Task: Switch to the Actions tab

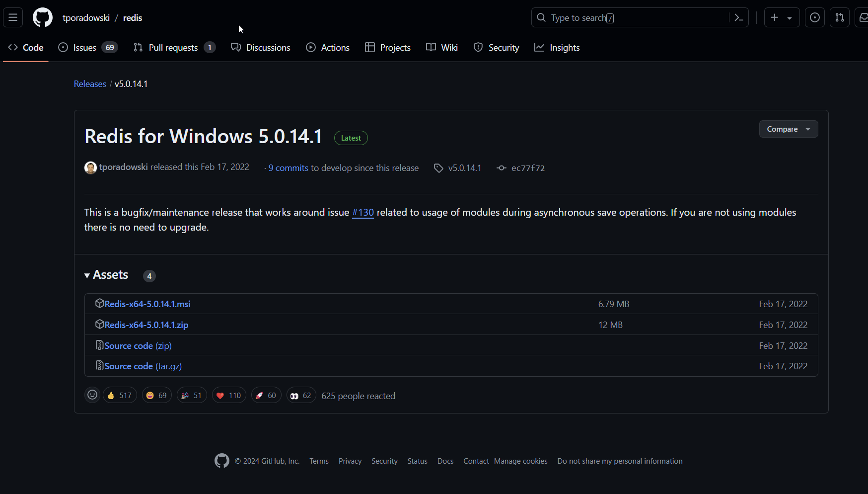Action: click(x=328, y=48)
